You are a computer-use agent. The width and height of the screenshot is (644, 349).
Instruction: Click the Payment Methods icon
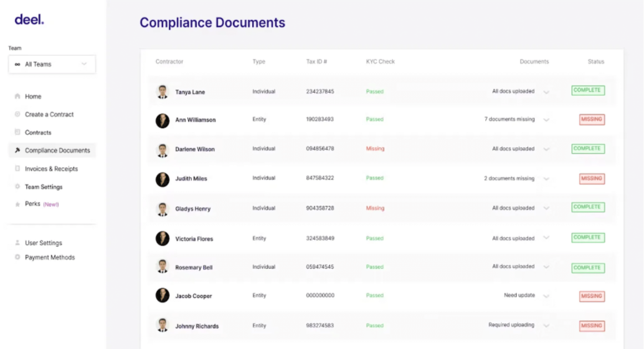pos(17,257)
